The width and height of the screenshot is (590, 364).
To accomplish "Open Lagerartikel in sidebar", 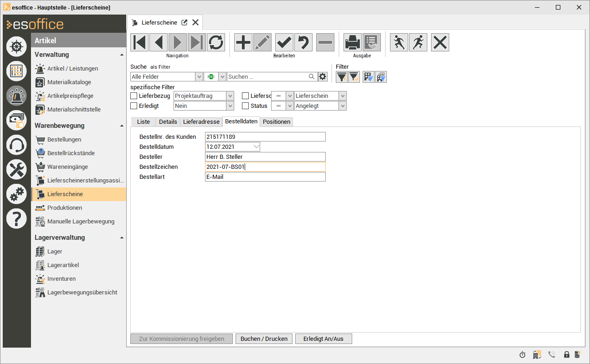I will (63, 265).
